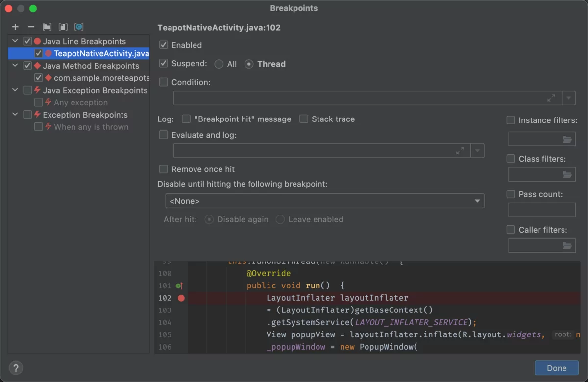Image resolution: width=588 pixels, height=382 pixels.
Task: Uncheck the Enabled checkbox
Action: pyautogui.click(x=164, y=45)
